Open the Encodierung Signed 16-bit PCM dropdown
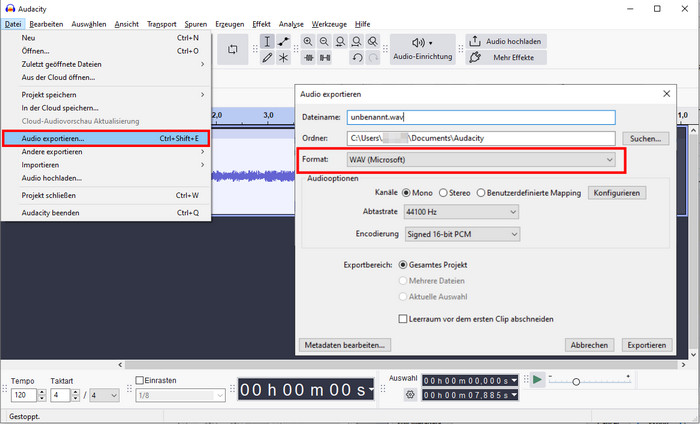Screen dimensions: 700x424 462,234
